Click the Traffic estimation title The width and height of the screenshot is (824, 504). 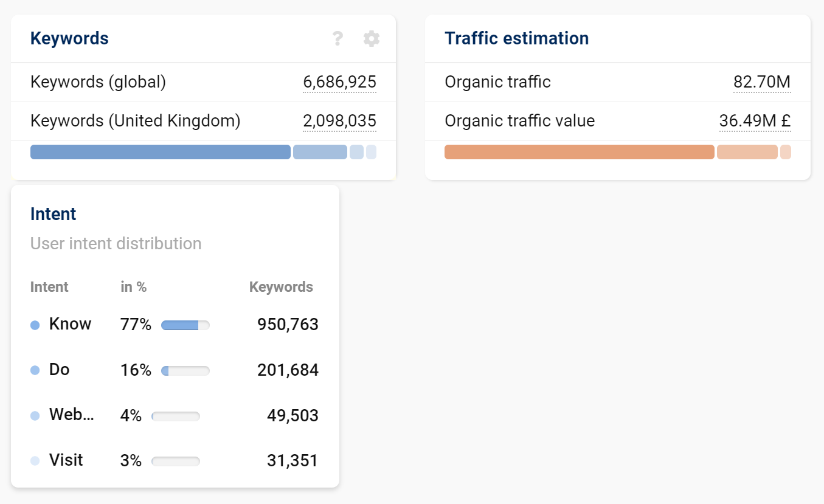pyautogui.click(x=516, y=38)
